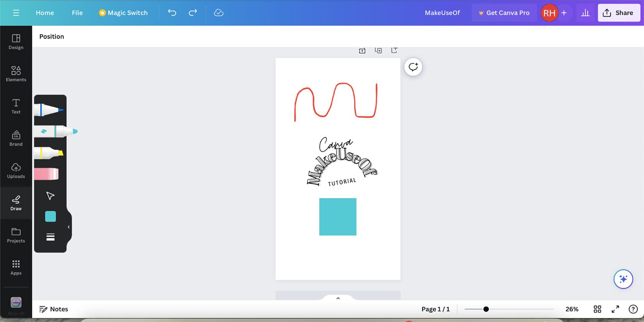This screenshot has height=322, width=644.
Task: Select the yellow highlighter tool
Action: 49,153
